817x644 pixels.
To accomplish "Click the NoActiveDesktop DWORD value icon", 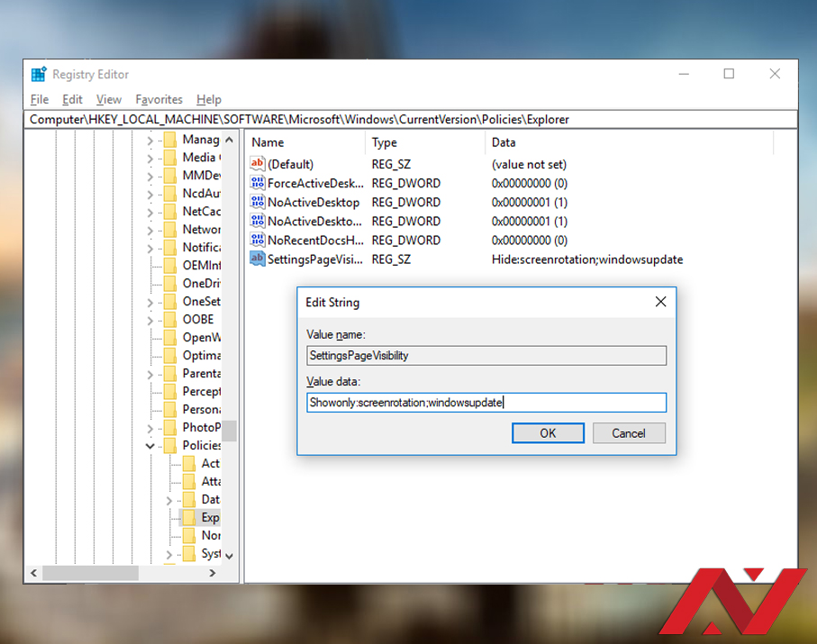I will tap(258, 202).
